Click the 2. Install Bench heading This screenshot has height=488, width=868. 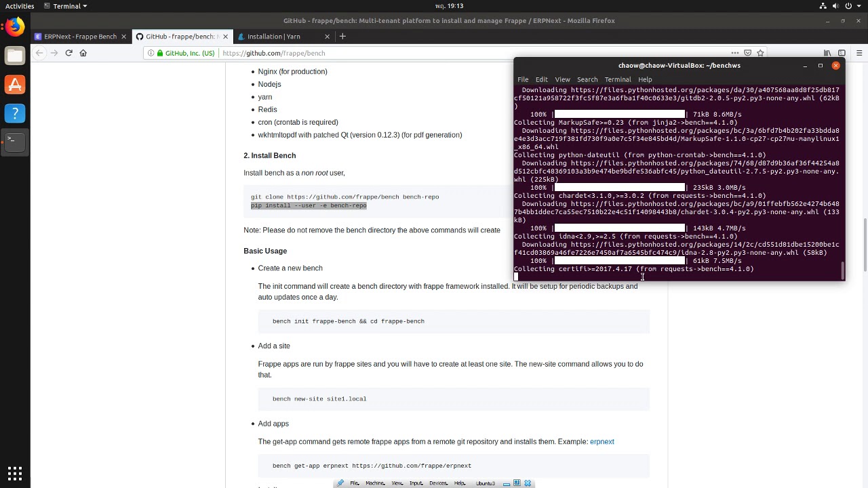pyautogui.click(x=269, y=156)
